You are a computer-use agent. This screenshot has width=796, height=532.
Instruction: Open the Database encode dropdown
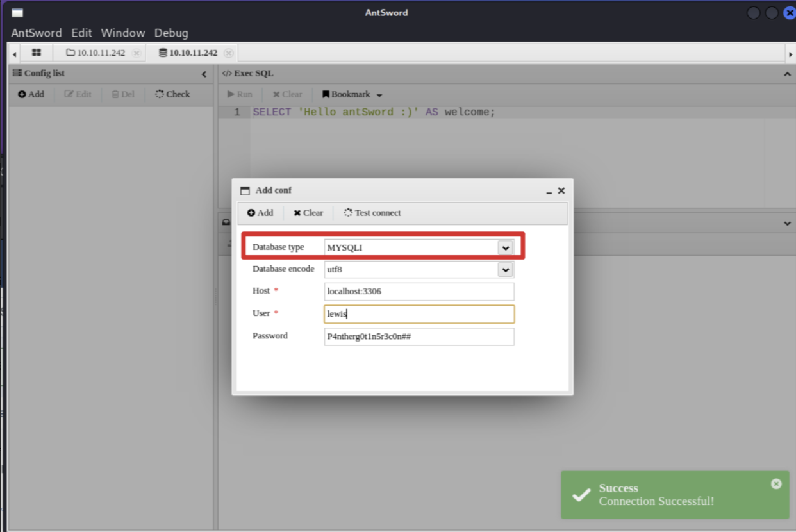[x=506, y=270]
